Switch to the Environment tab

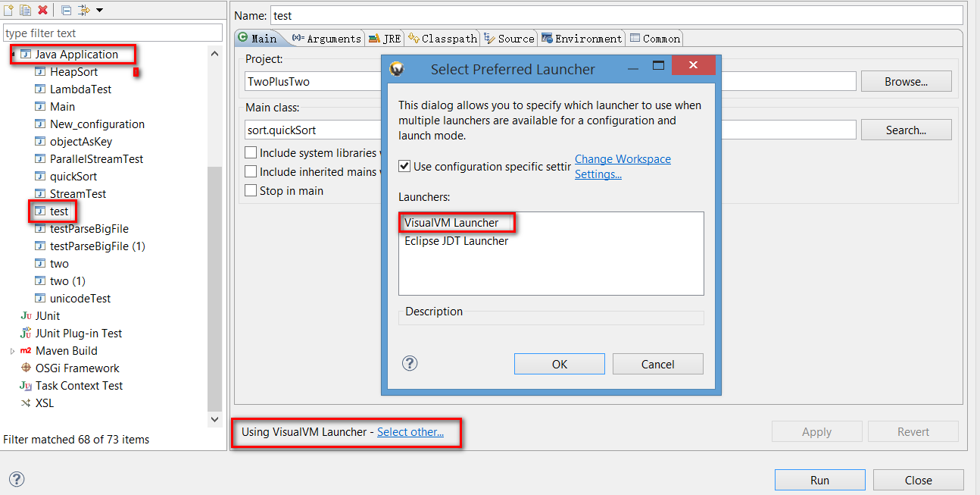[x=582, y=38]
